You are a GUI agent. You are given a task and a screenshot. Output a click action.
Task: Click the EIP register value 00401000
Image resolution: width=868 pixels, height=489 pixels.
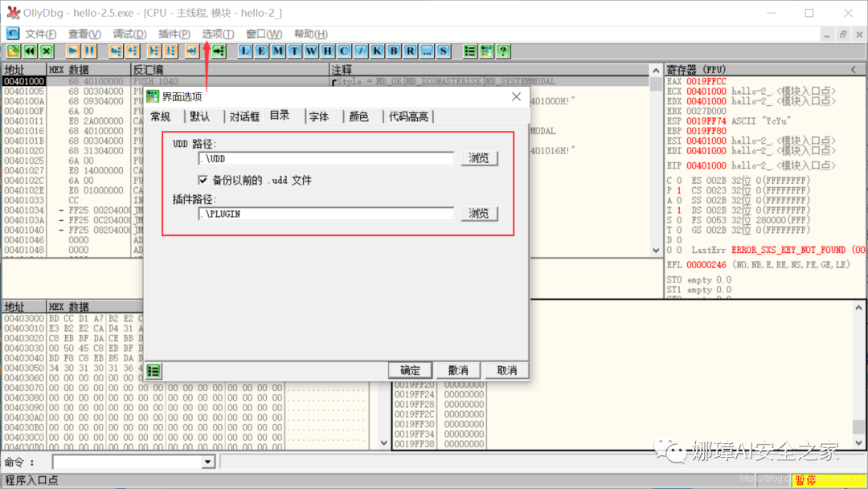[x=706, y=165]
